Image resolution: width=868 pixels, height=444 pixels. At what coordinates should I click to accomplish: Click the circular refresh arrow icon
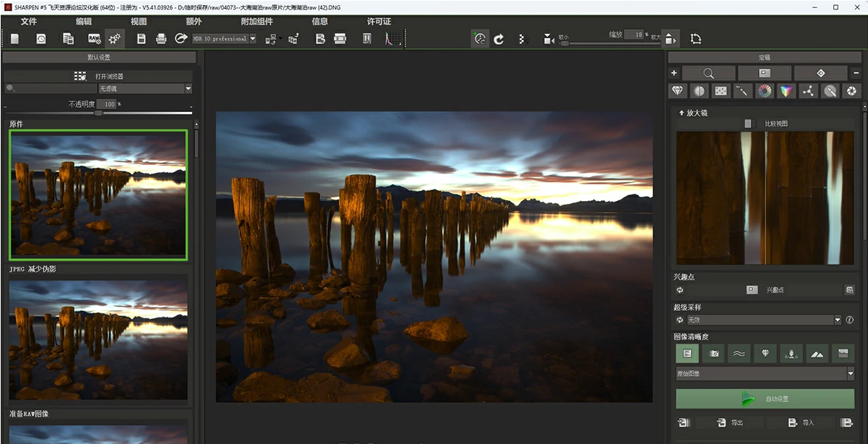(x=499, y=39)
